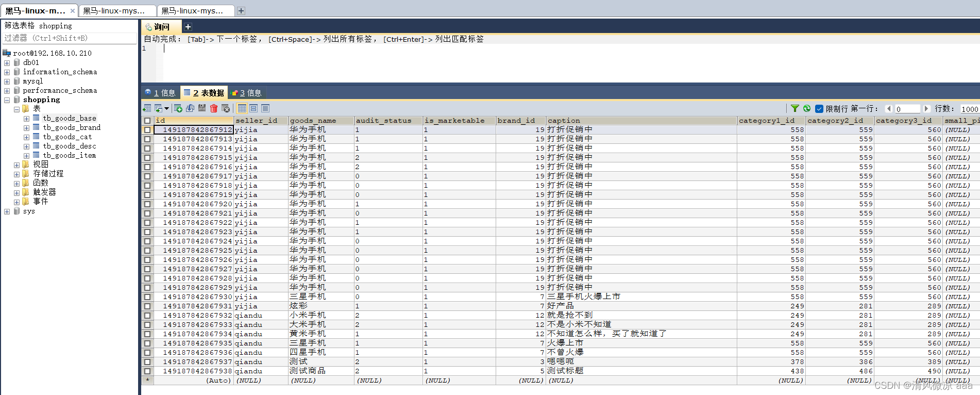Toggle the select-all checkbox in table header
980x395 pixels.
pos(147,121)
